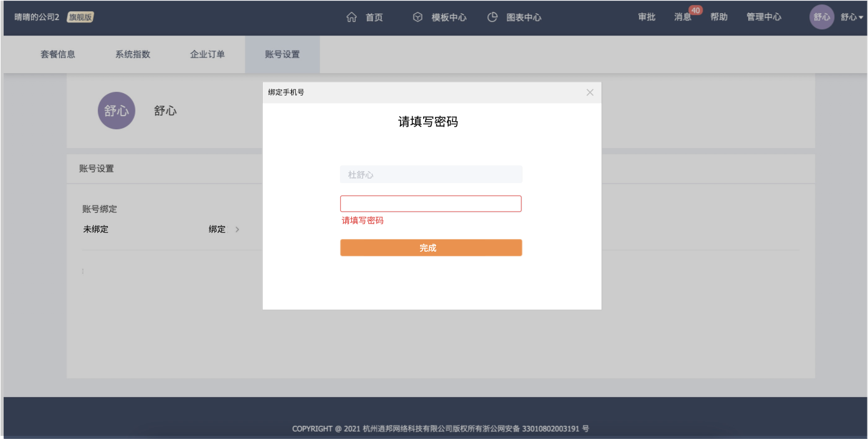Click the pie chart icon for 图表中心
Screen dimensions: 868x439
click(492, 17)
